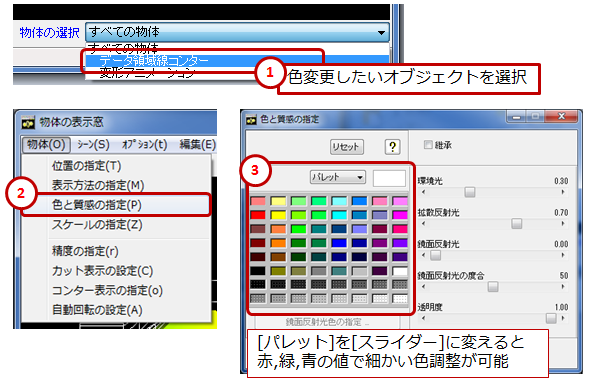Open the パレット mode dropdown
Image resolution: width=592 pixels, height=390 pixels.
[338, 177]
